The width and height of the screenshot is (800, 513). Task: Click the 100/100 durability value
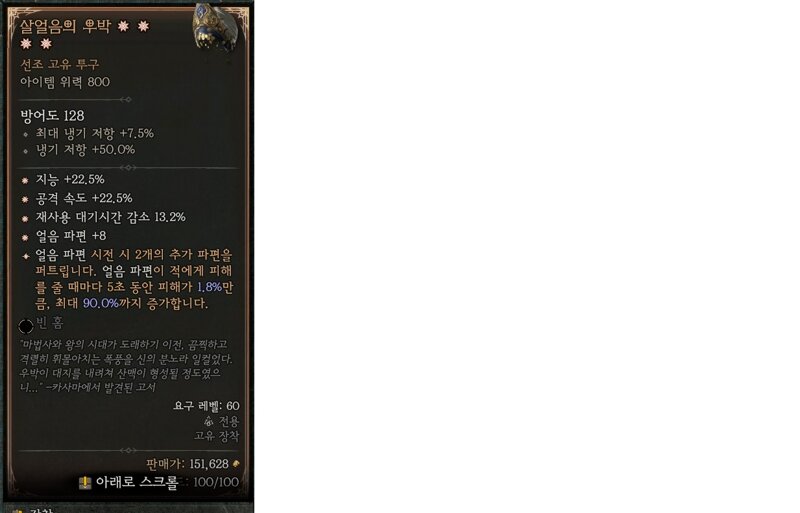[x=216, y=482]
